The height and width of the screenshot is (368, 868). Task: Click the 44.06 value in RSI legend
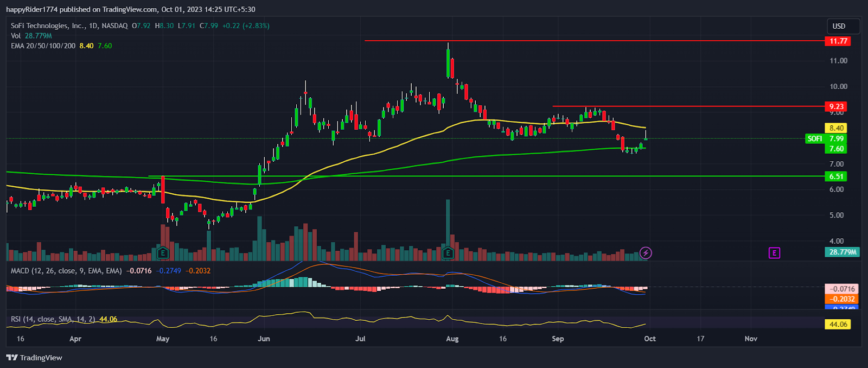pyautogui.click(x=108, y=319)
